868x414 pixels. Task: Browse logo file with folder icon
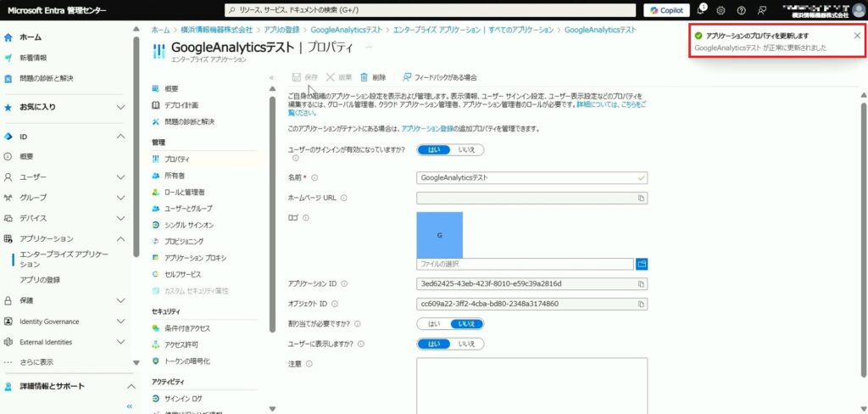[642, 265]
